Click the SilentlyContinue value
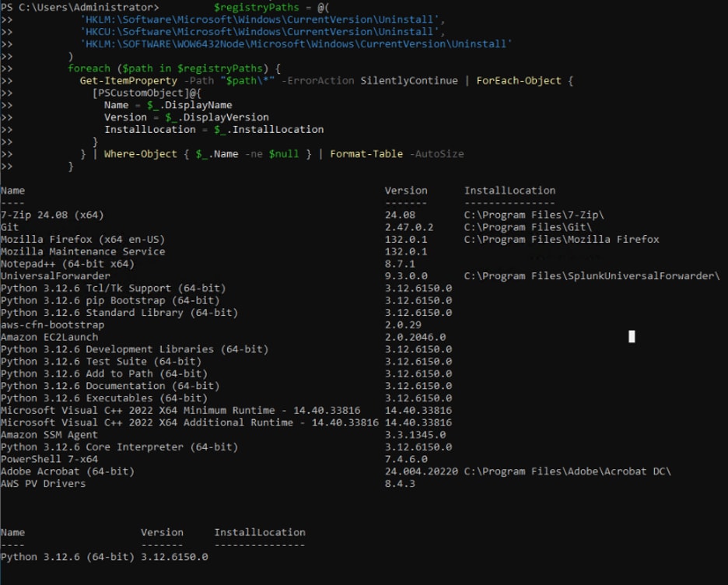 pos(409,80)
